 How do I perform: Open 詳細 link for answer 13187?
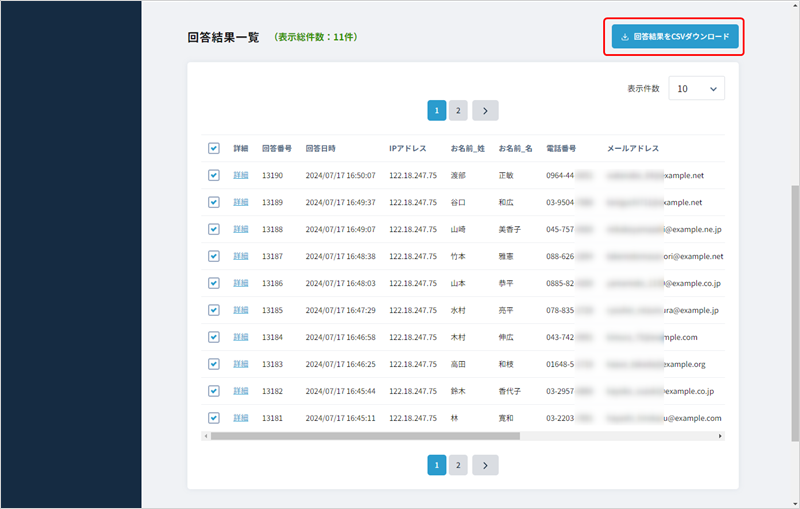tap(241, 256)
